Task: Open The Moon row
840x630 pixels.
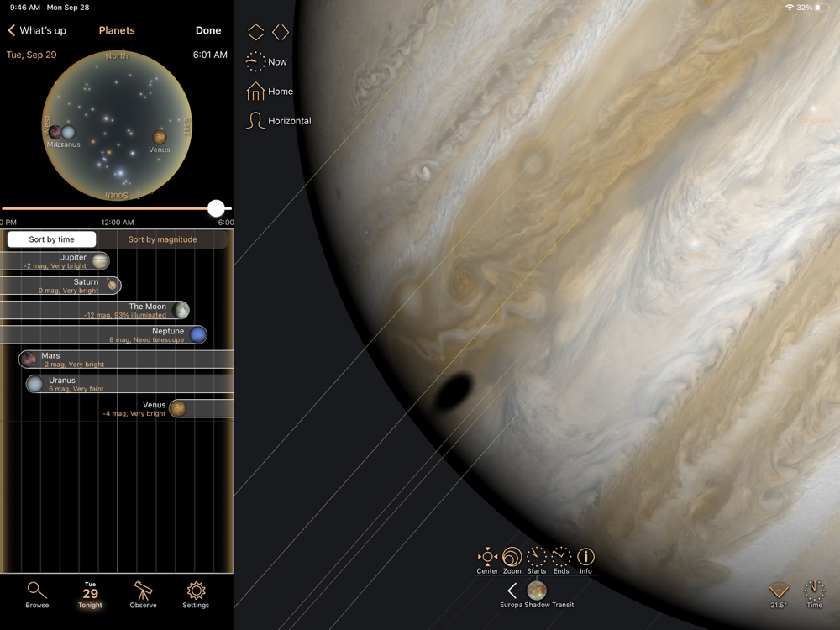Action: [95, 310]
